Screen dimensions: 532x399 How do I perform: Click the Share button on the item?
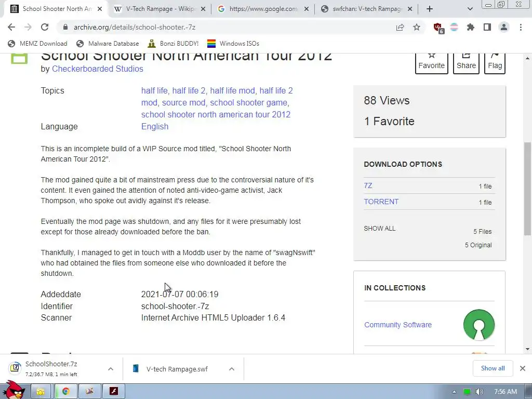pyautogui.click(x=466, y=62)
